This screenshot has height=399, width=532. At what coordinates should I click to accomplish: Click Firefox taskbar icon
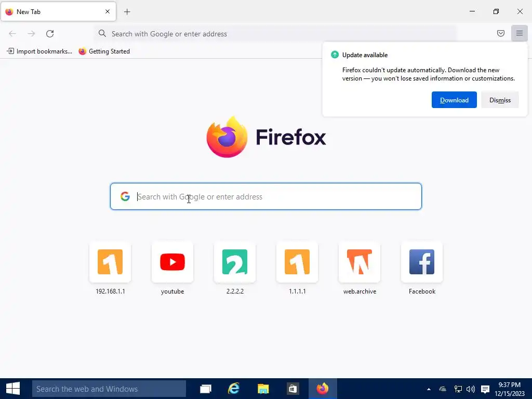tap(323, 389)
